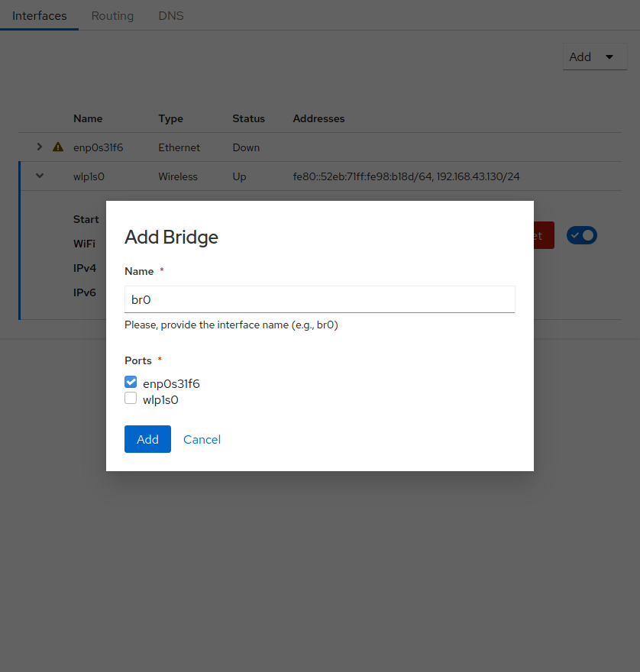The height and width of the screenshot is (672, 640).
Task: Select the Interfaces tab
Action: click(40, 15)
